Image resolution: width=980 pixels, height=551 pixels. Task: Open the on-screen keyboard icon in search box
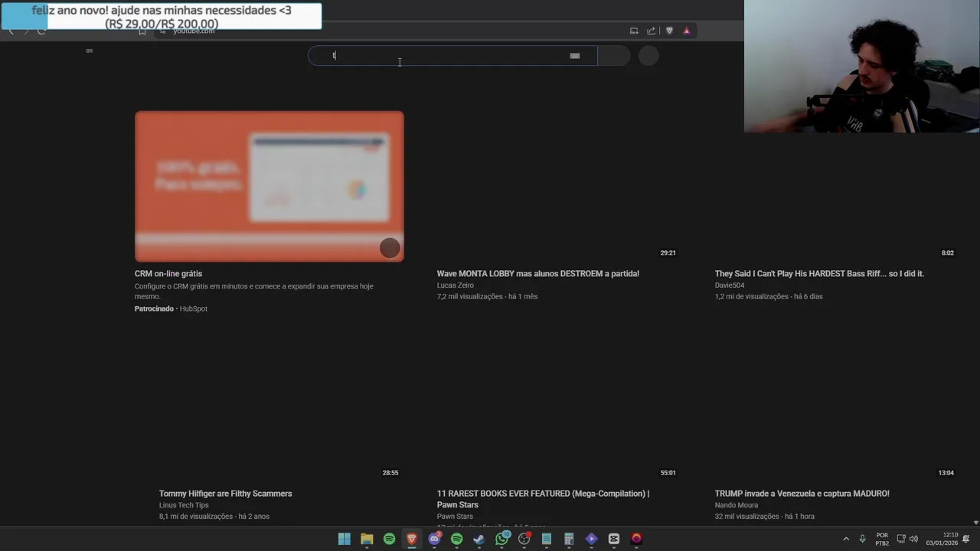click(x=575, y=55)
